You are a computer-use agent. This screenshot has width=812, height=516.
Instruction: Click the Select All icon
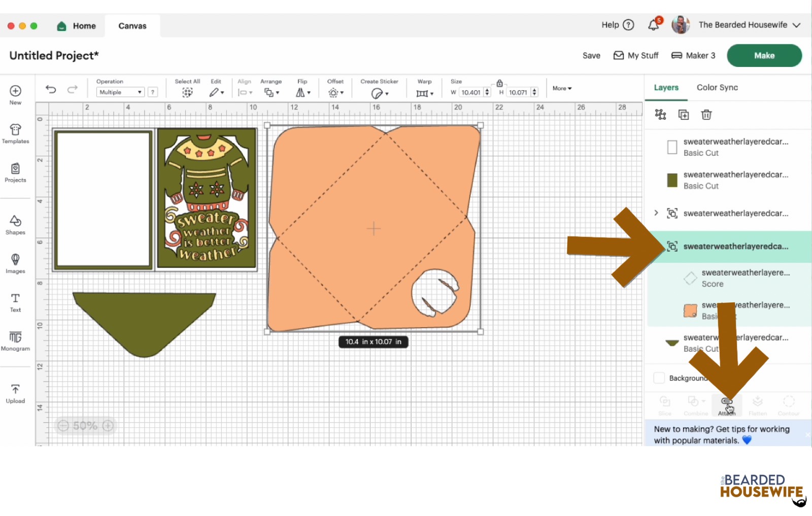pos(187,92)
